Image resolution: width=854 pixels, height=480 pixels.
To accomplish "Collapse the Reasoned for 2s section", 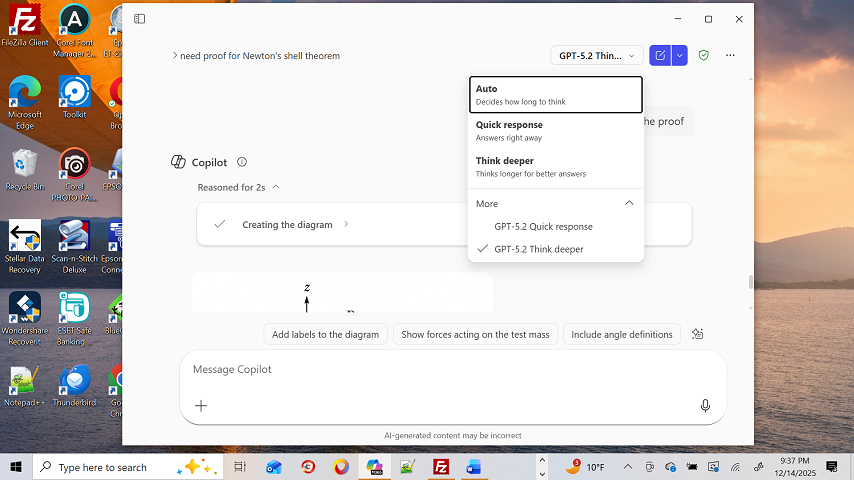I will pos(276,187).
